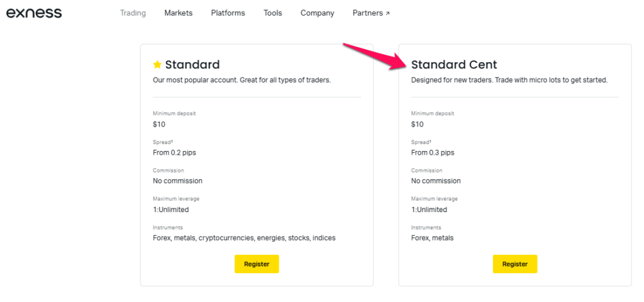644x302 pixels.
Task: Register for the Standard Cent account
Action: tap(515, 264)
